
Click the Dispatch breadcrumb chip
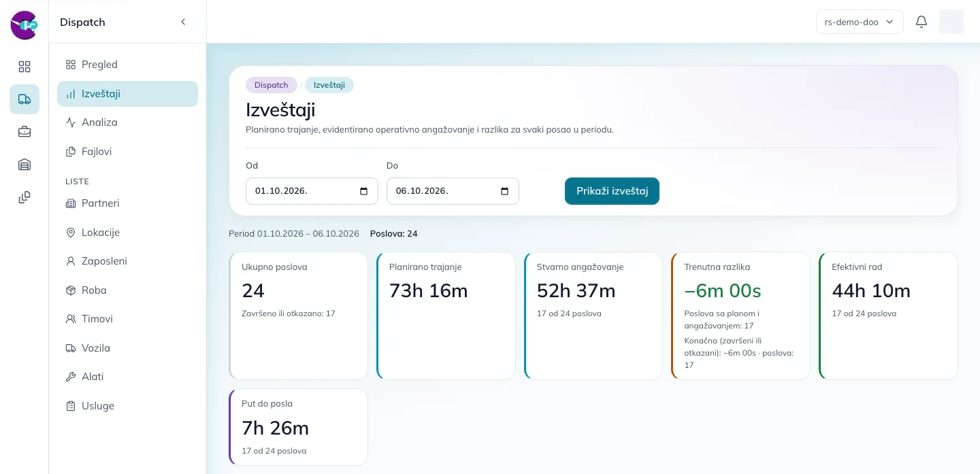tap(272, 85)
